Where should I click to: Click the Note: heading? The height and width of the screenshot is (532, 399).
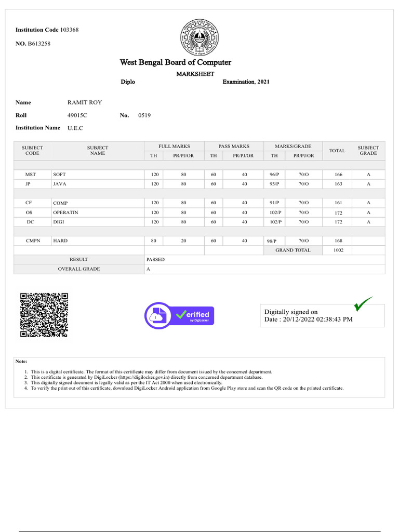(21, 362)
